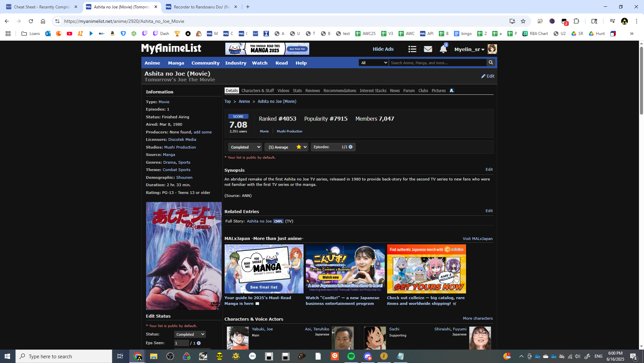644x363 pixels.
Task: Open the Ashita no Joe DVD cover image
Action: [x=184, y=256]
